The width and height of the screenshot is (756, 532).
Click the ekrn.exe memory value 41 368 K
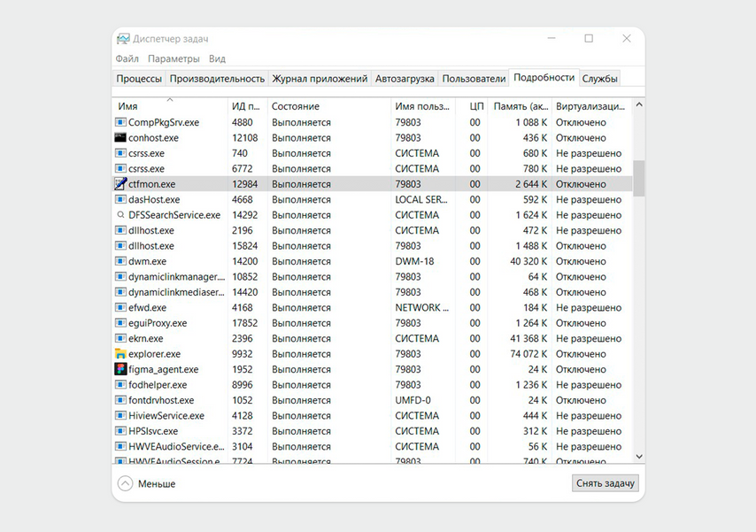point(528,338)
